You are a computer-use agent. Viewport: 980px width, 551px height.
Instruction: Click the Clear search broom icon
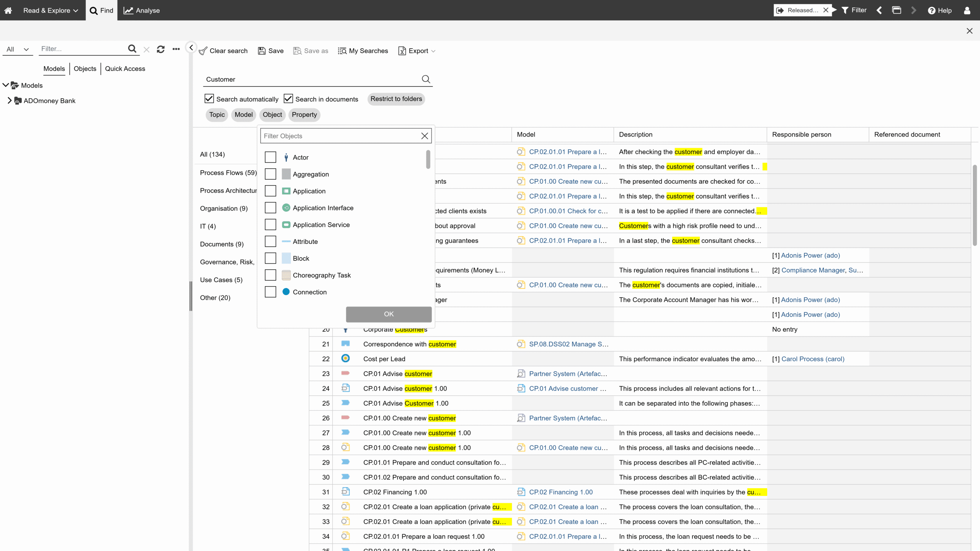203,51
